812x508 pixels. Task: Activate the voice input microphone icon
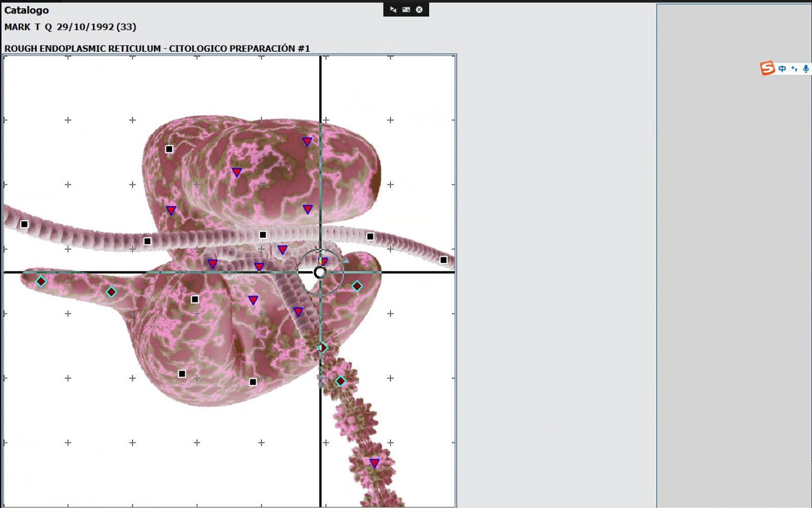(x=806, y=69)
